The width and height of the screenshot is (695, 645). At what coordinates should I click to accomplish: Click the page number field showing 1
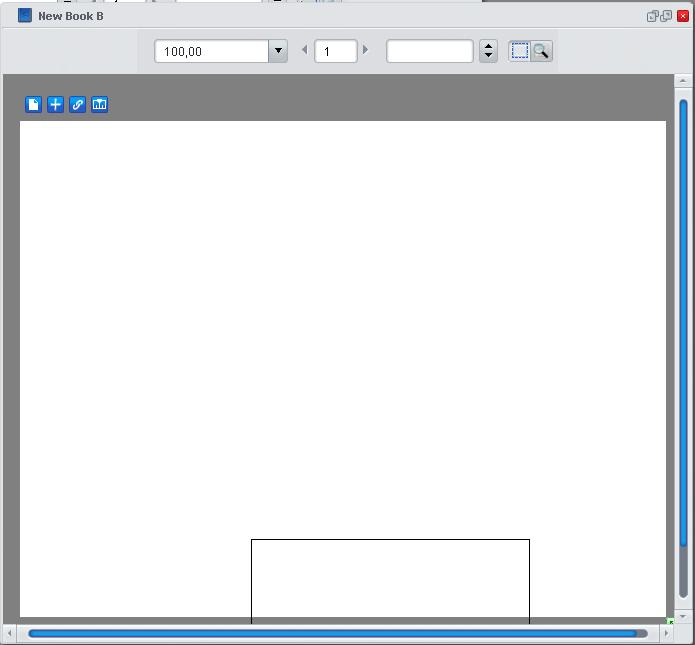point(336,51)
